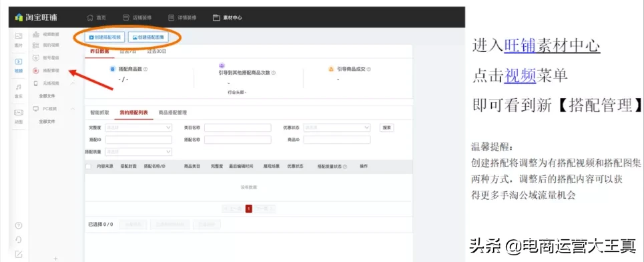644x262 pixels.
Task: Select the 图片 sidebar icon
Action: (19, 40)
